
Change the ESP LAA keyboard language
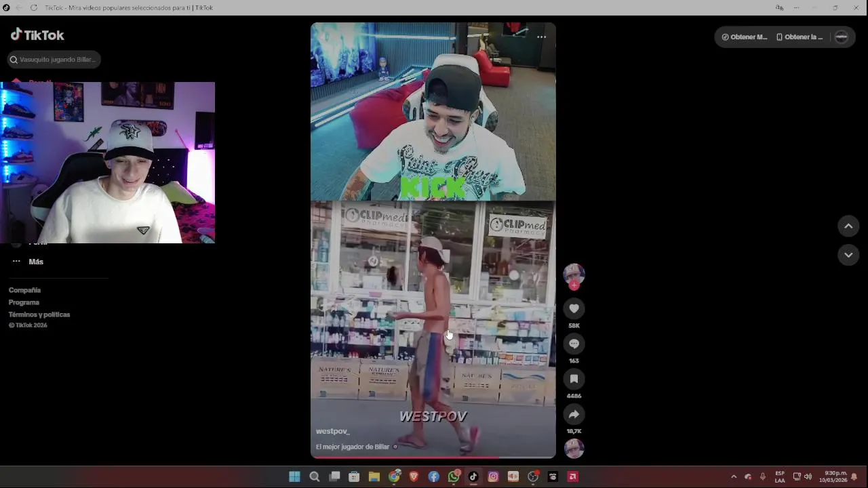pyautogui.click(x=780, y=476)
